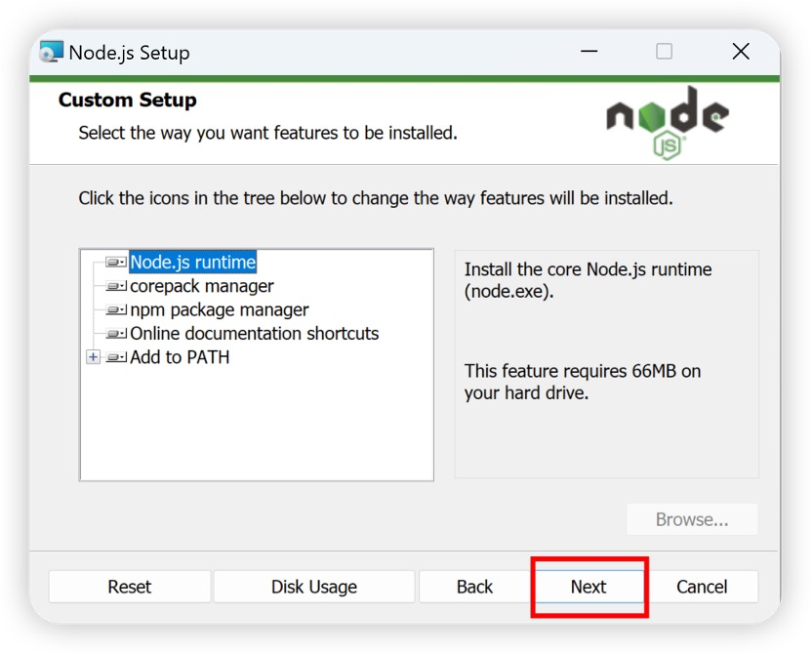Click the corepack manager feature drive icon
812x654 pixels.
[116, 286]
